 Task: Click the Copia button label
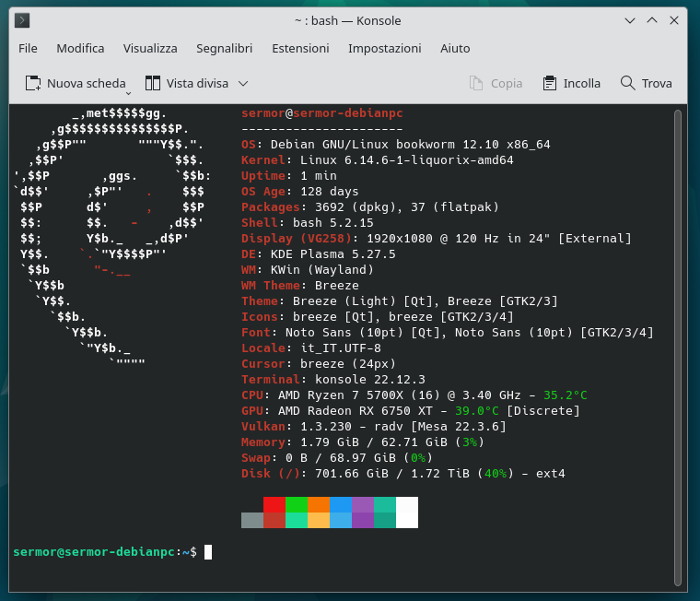[x=507, y=84]
